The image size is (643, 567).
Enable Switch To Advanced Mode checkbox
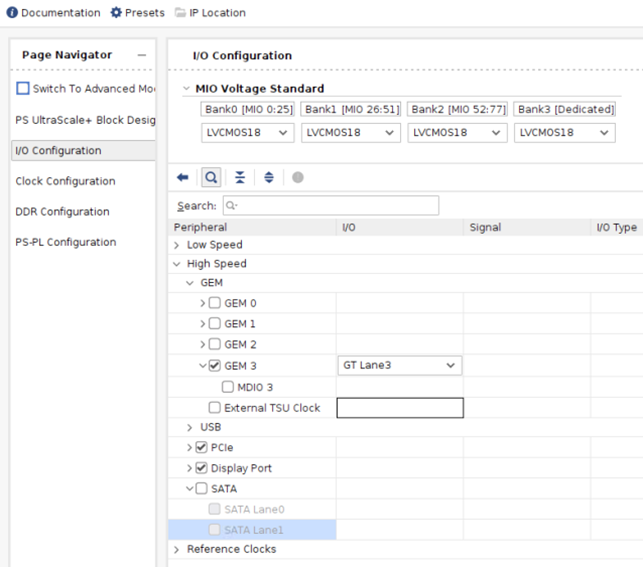coord(23,89)
